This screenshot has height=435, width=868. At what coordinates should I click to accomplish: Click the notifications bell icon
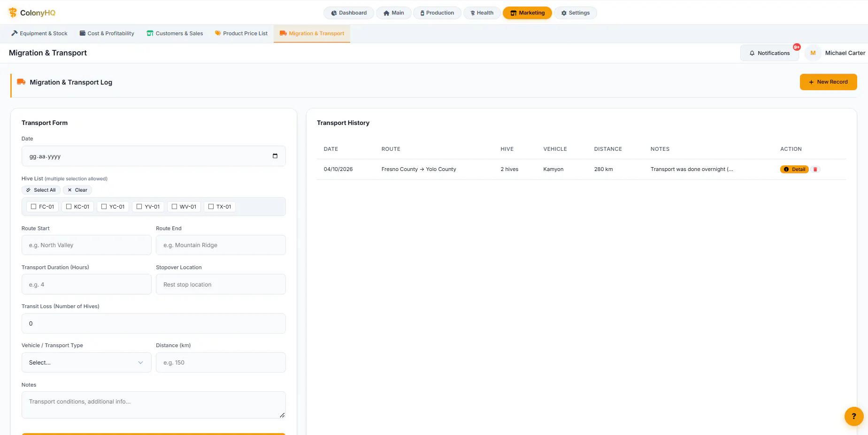pyautogui.click(x=752, y=53)
